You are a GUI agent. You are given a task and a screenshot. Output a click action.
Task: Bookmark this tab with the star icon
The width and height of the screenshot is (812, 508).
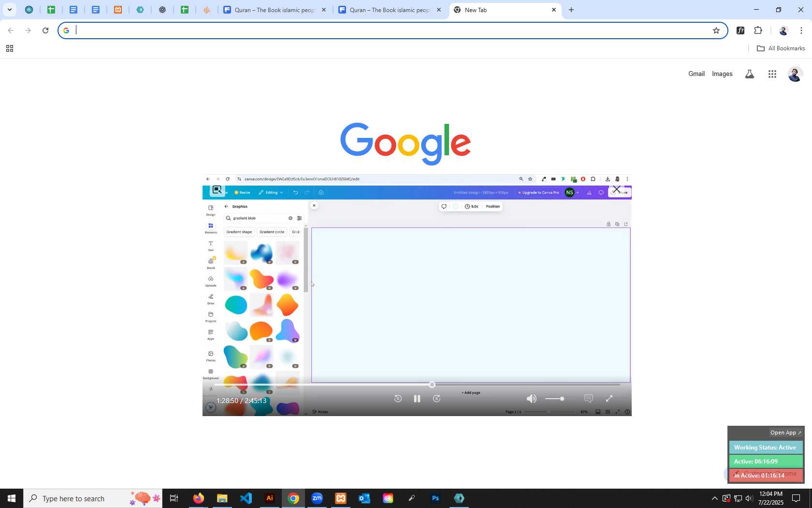pos(716,30)
